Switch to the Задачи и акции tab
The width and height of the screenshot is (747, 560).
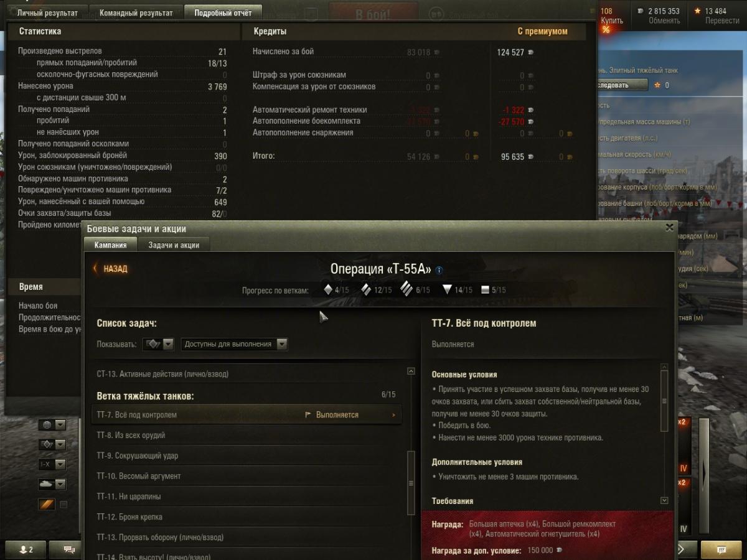point(174,245)
